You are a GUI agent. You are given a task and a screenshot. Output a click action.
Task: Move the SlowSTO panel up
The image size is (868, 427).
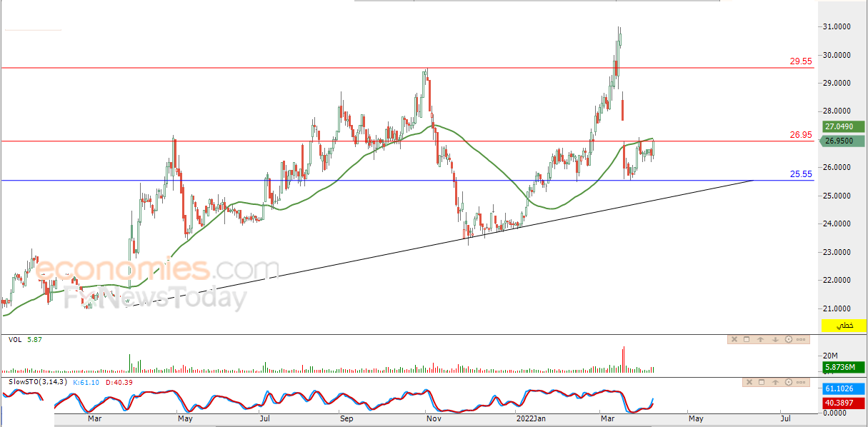pyautogui.click(x=775, y=382)
